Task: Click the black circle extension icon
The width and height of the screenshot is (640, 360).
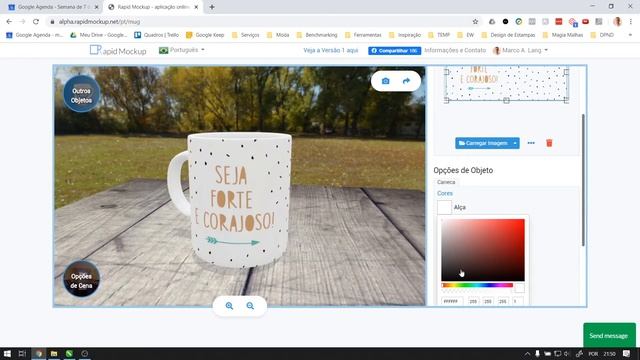Action: 505,21
